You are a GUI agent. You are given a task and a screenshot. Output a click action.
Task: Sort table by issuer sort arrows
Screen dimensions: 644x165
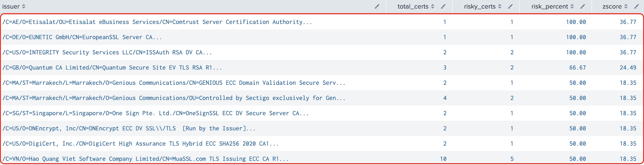coord(24,6)
